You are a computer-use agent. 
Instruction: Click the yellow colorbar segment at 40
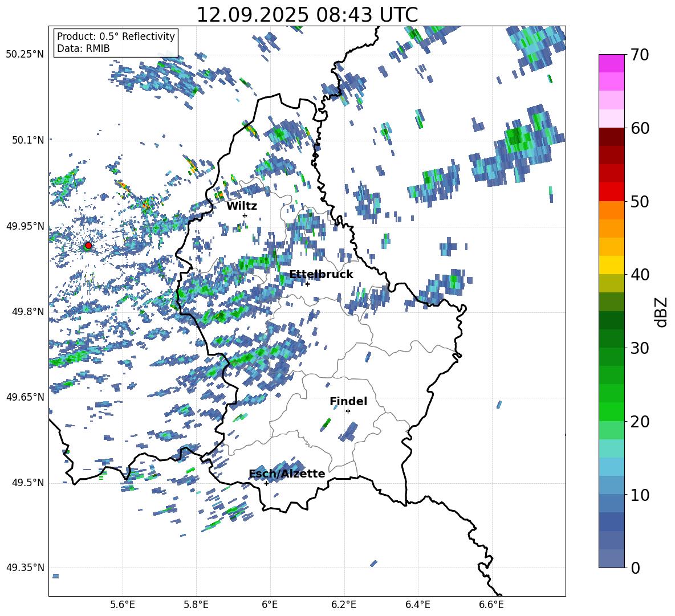(611, 265)
